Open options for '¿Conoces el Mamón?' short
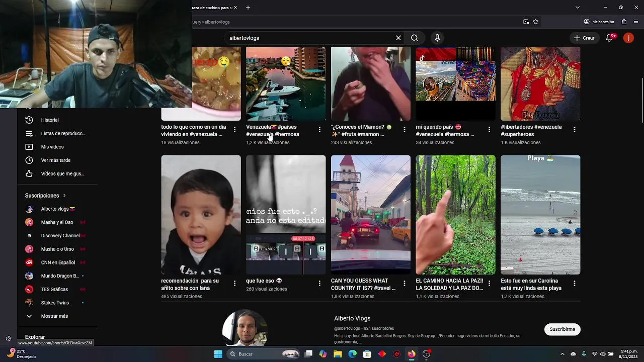The image size is (644, 362). 405,130
